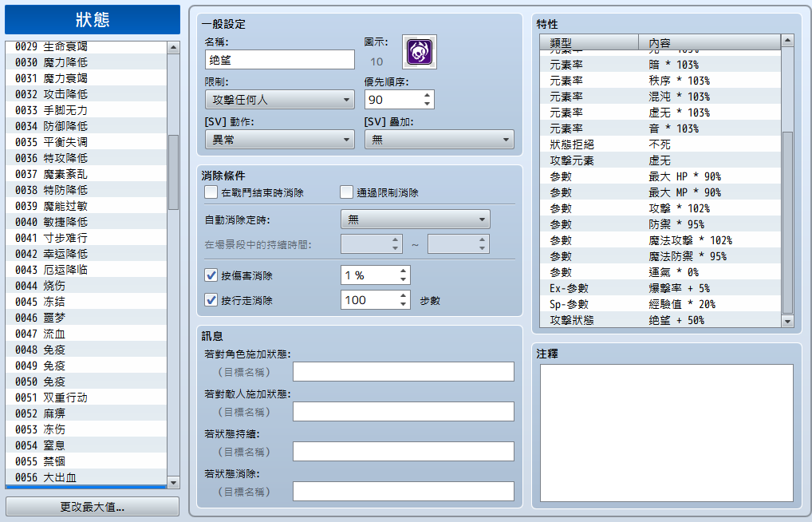Open the [SV] 疊加 dropdown showing 無
Image resolution: width=812 pixels, height=522 pixels.
click(440, 140)
